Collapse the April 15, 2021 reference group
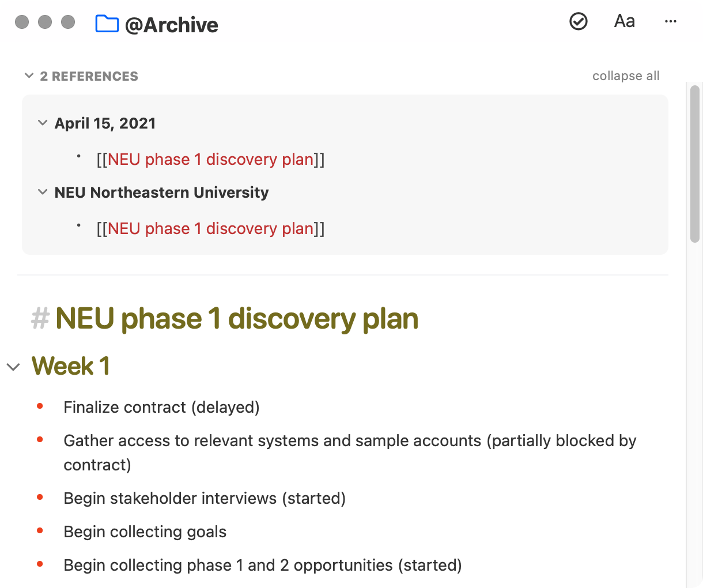This screenshot has width=703, height=588. pos(42,123)
